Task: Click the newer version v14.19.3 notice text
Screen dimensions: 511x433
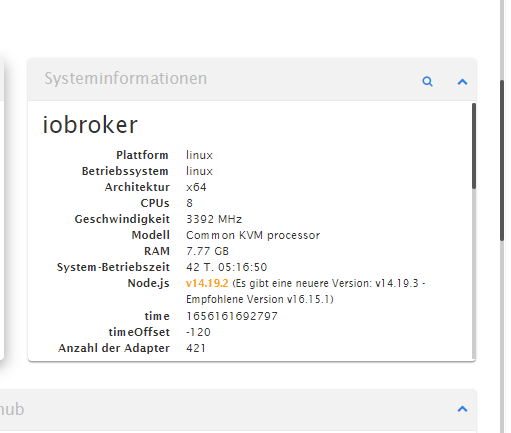Action: (329, 283)
